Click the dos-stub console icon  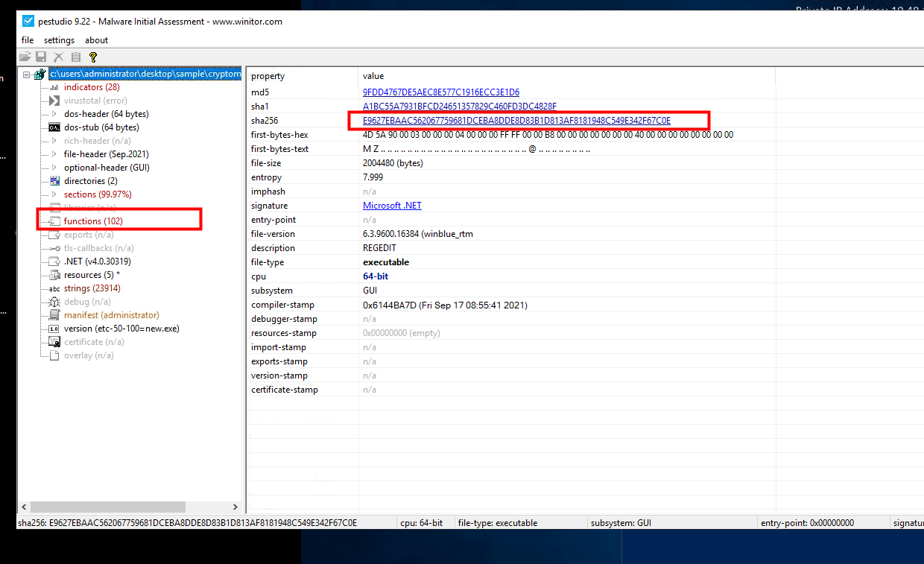pos(54,127)
